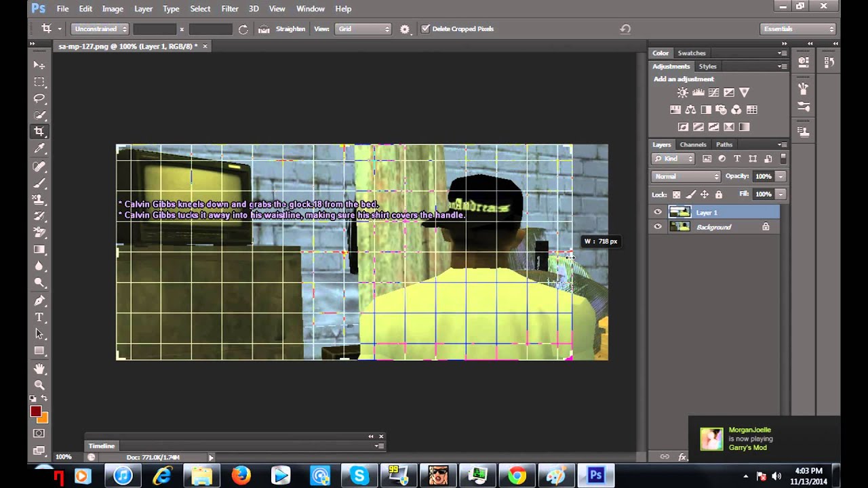Viewport: 868px width, 488px height.
Task: Open the Layers panel flyout menu
Action: [782, 144]
